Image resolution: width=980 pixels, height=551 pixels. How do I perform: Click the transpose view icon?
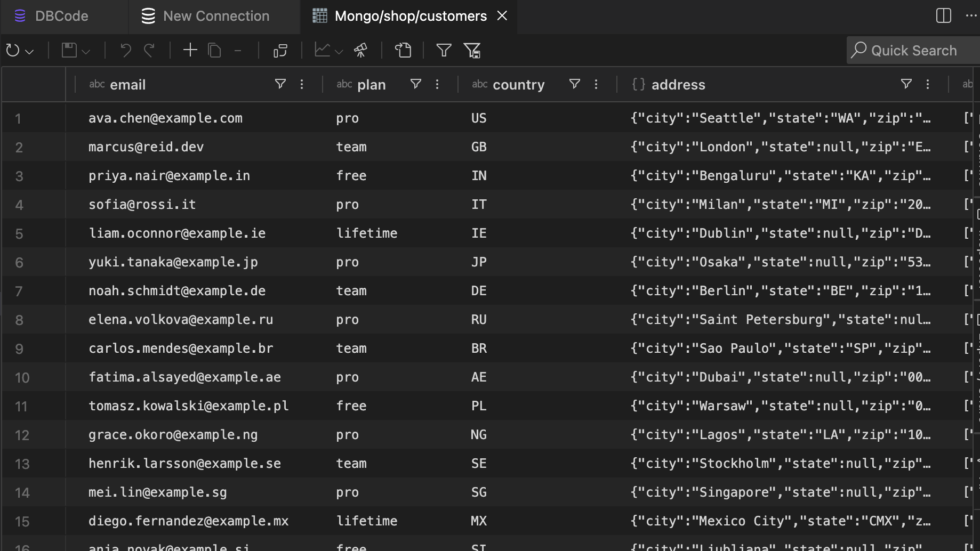point(280,51)
